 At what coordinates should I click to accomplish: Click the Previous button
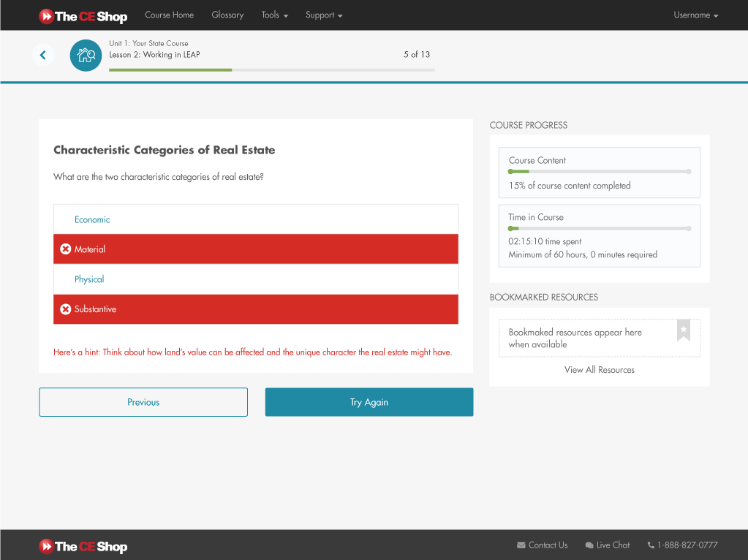pyautogui.click(x=143, y=402)
